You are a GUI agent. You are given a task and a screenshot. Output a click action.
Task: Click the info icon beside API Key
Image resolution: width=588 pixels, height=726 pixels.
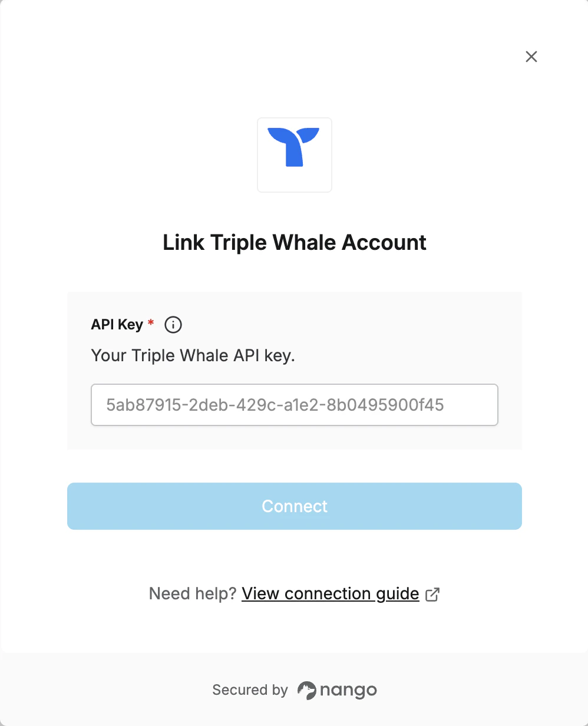pos(173,325)
